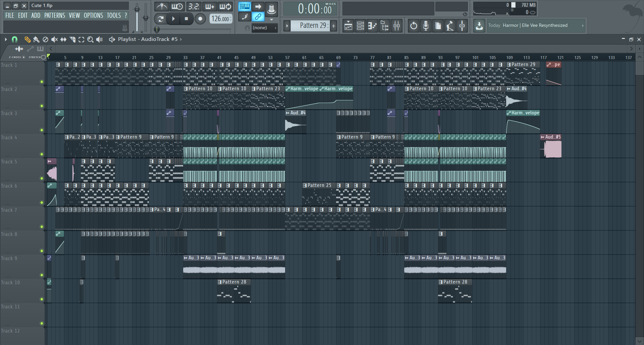
Task: Select the dashed-square select tool
Action: point(82,39)
